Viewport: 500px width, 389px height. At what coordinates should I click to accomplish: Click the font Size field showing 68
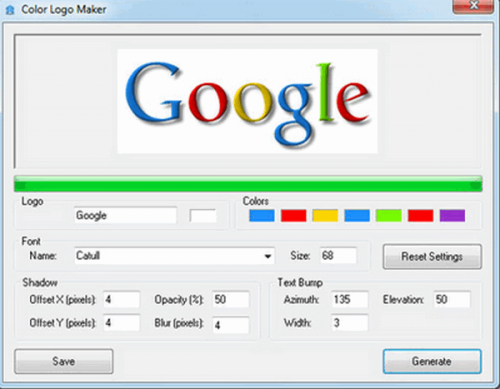338,256
